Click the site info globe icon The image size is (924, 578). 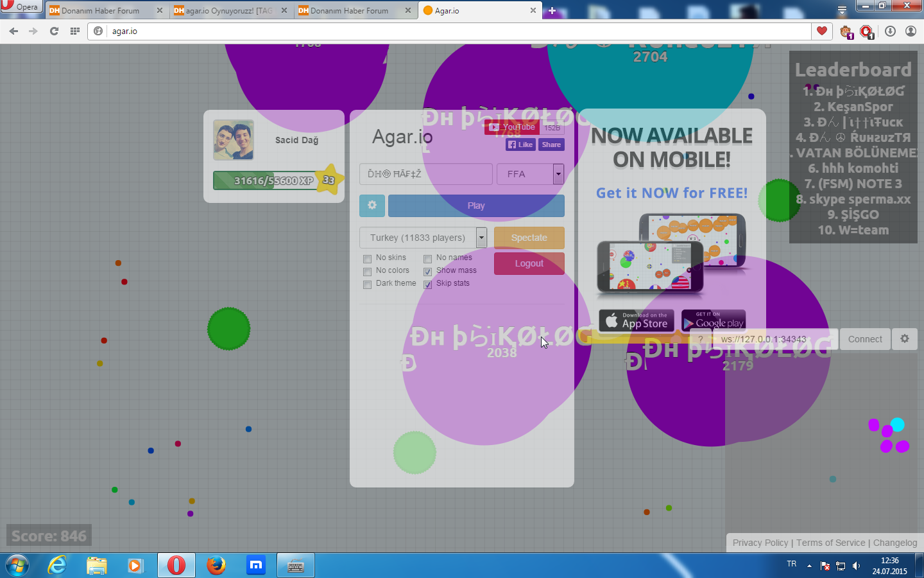tap(98, 31)
